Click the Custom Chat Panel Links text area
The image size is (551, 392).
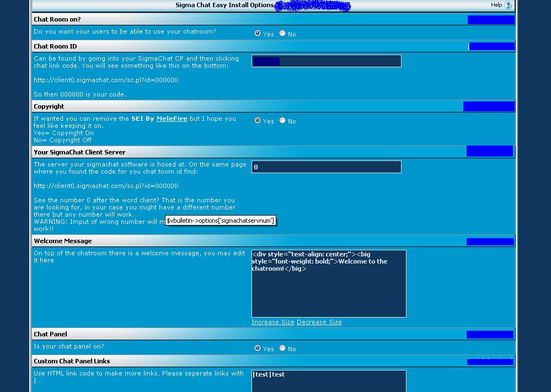tap(329, 381)
